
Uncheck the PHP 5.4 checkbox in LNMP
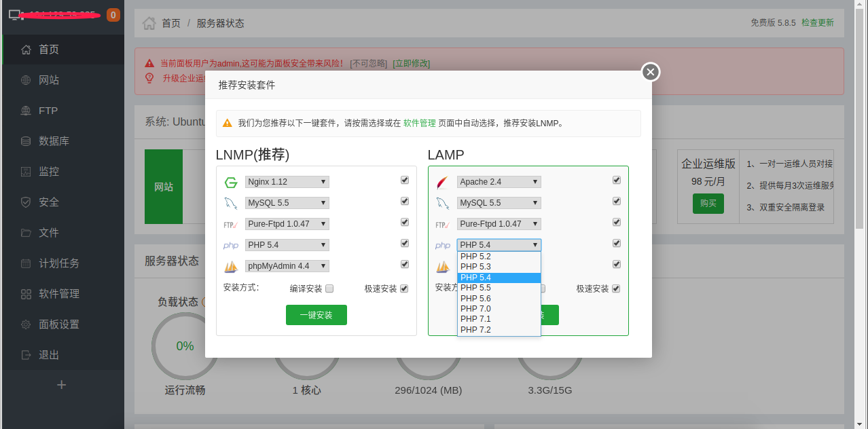(405, 244)
